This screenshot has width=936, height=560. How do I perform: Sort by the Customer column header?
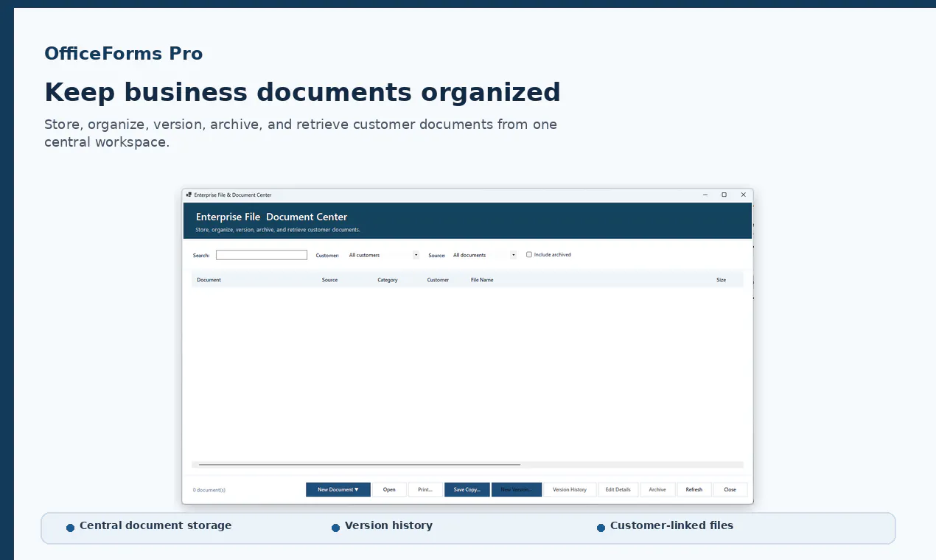tap(438, 280)
